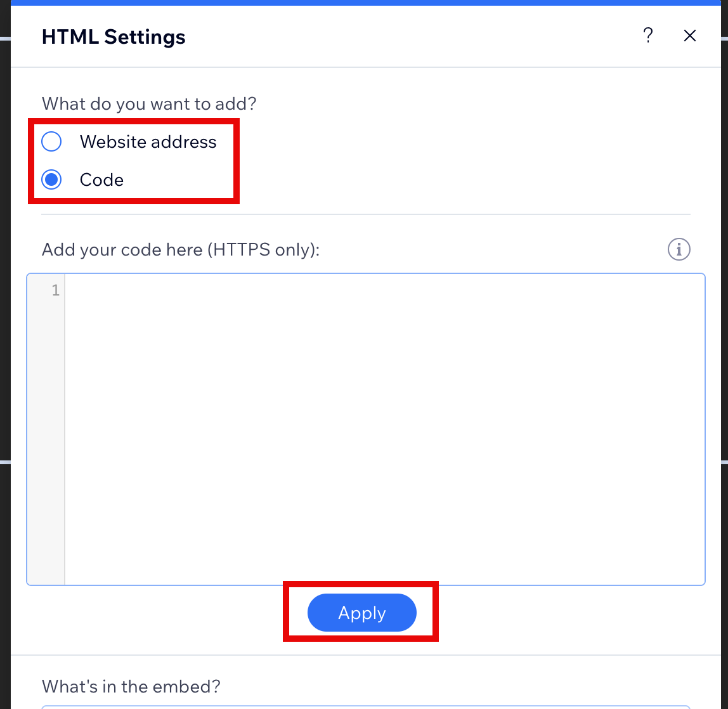This screenshot has width=728, height=709.
Task: Select the Code radio button
Action: coord(51,179)
